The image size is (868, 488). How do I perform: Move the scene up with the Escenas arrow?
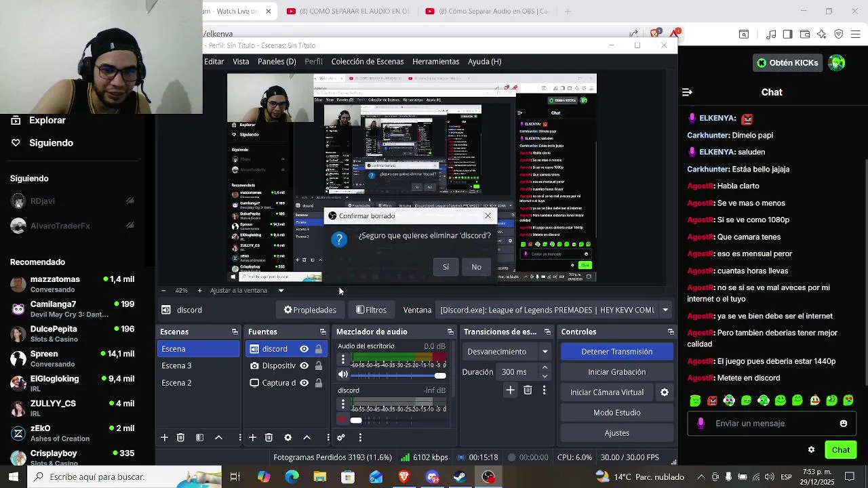click(x=218, y=438)
